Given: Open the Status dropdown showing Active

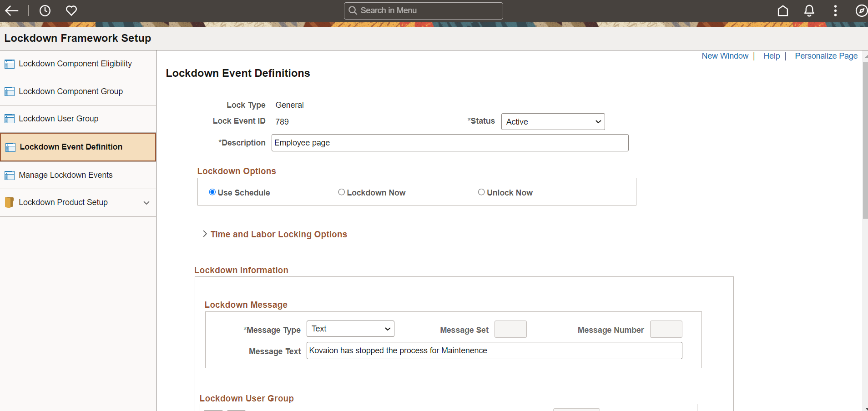Looking at the screenshot, I should (552, 121).
